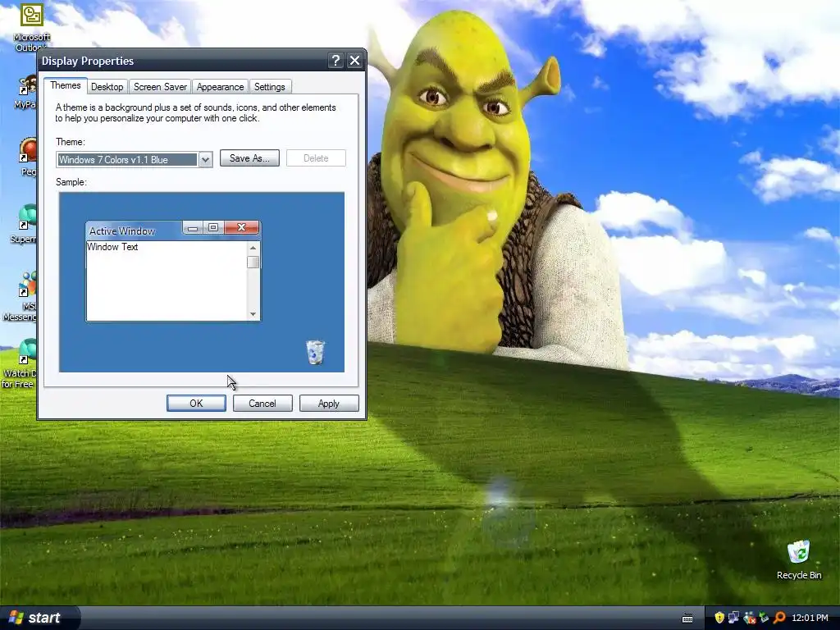The width and height of the screenshot is (840, 630).
Task: Open the Screen Saver tab
Action: pyautogui.click(x=160, y=87)
